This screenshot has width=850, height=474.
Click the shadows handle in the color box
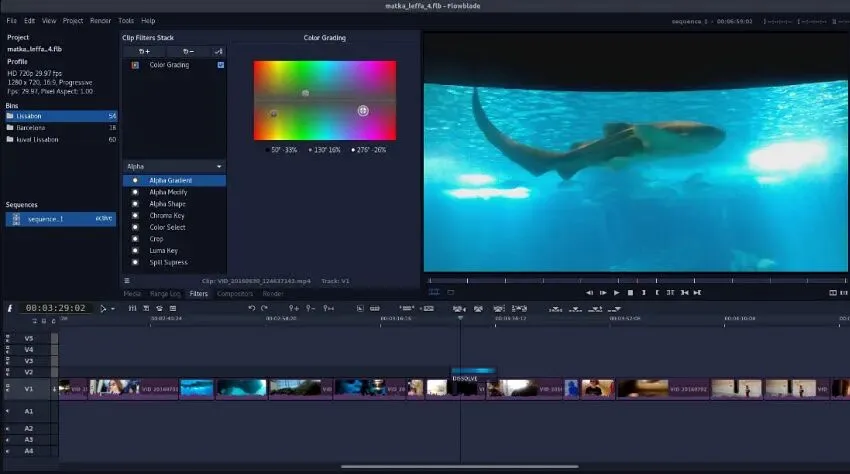point(274,113)
